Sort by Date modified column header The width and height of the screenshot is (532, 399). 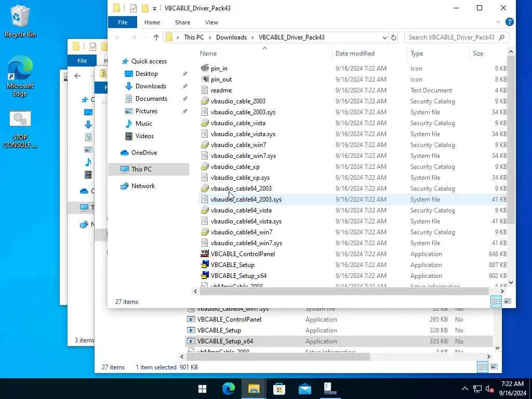coord(355,54)
